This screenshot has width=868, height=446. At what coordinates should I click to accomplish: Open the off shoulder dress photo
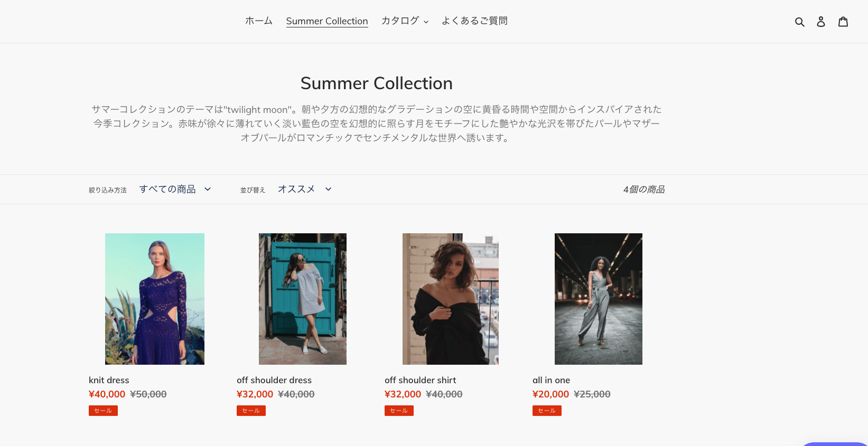coord(303,299)
